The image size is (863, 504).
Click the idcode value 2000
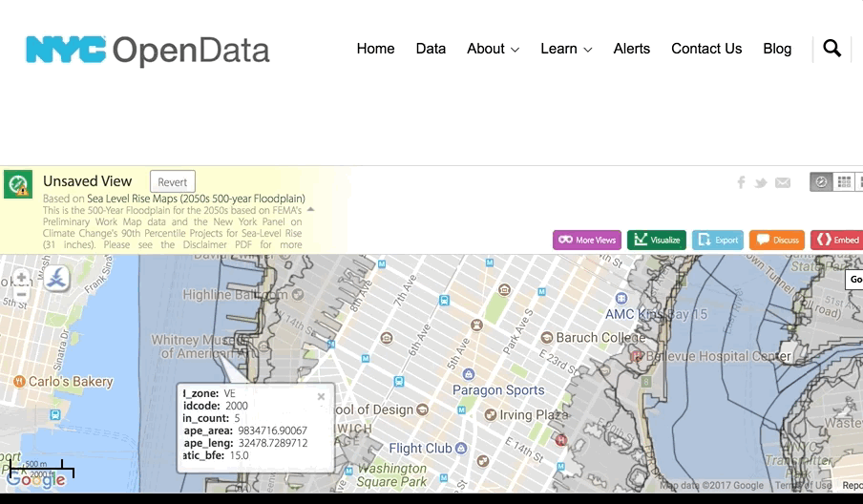[x=237, y=406]
